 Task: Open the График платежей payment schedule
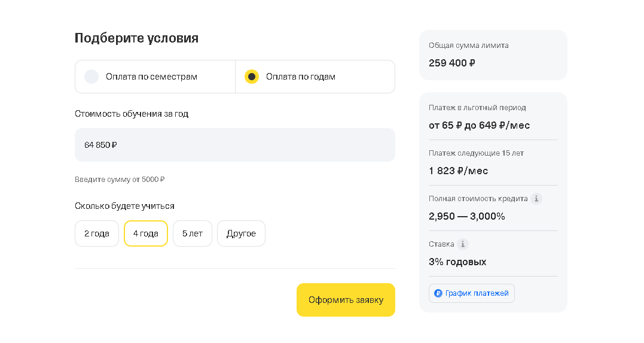pyautogui.click(x=471, y=293)
